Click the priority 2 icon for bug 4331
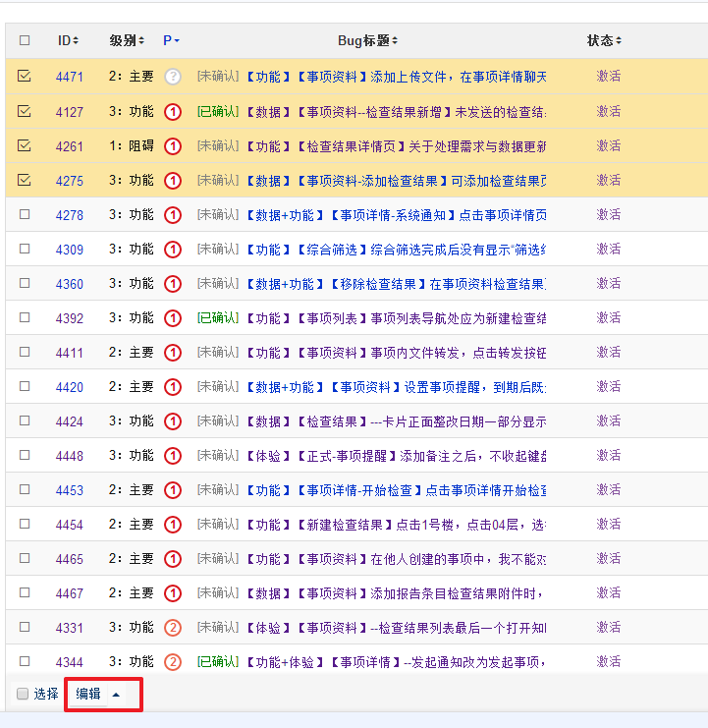The width and height of the screenshot is (708, 728). tap(173, 628)
